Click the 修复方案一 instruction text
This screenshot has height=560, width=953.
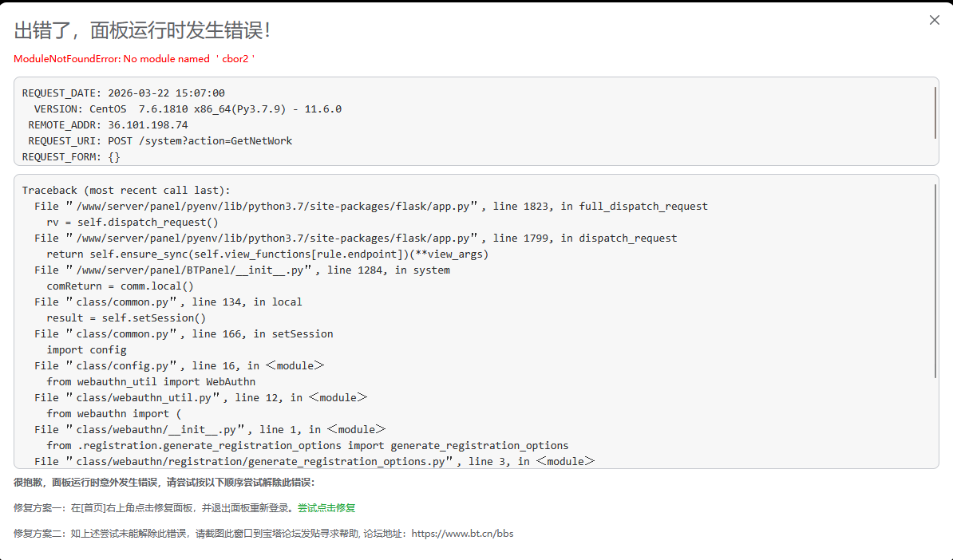click(x=154, y=508)
